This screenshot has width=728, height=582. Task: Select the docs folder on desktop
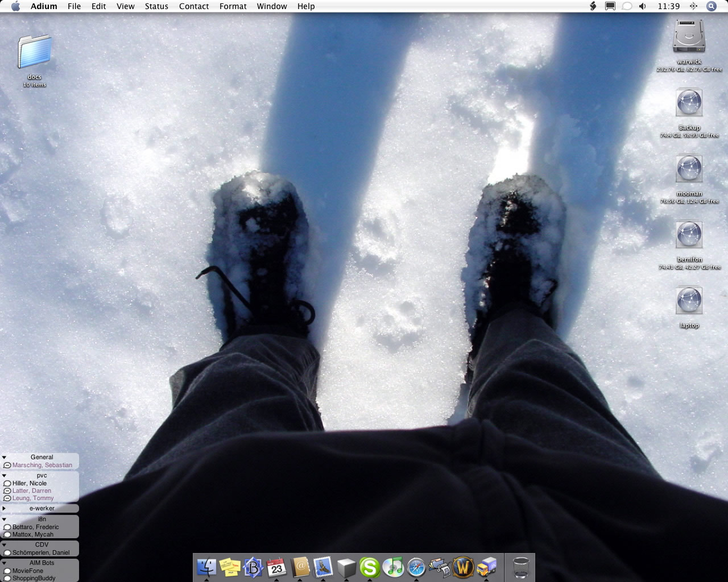(x=35, y=54)
